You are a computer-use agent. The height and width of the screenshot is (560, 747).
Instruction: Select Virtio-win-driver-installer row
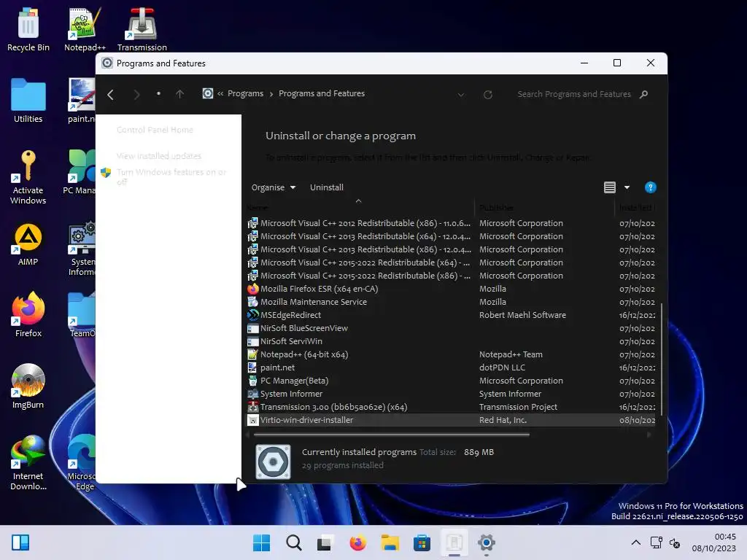pos(451,420)
